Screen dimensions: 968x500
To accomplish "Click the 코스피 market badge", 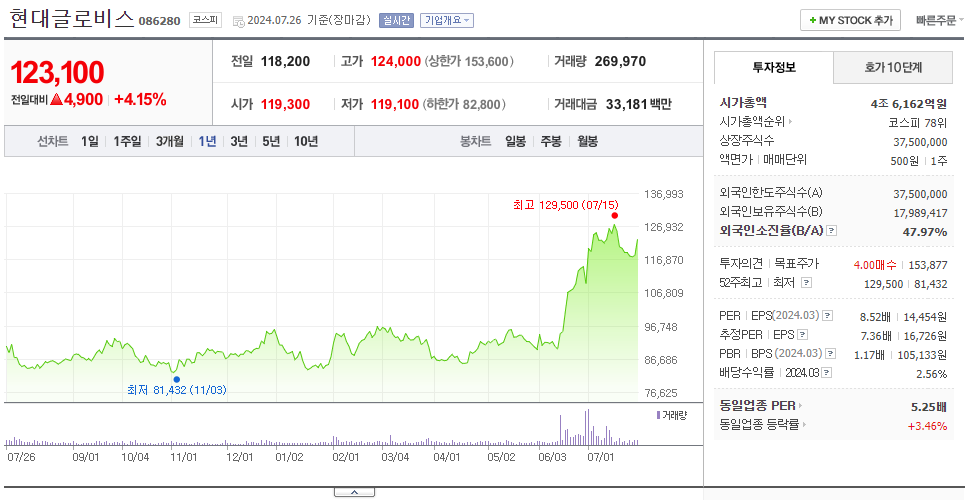I will point(206,20).
